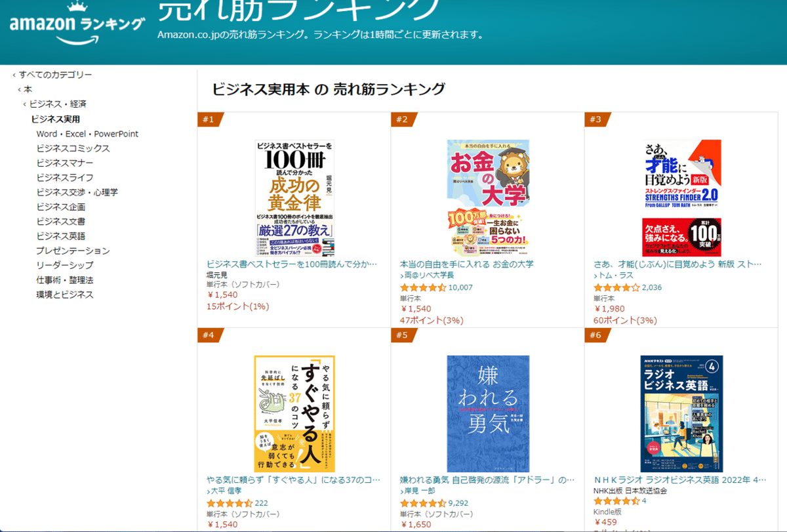Select Word・Excel・PowerPoint subcategory

click(87, 134)
